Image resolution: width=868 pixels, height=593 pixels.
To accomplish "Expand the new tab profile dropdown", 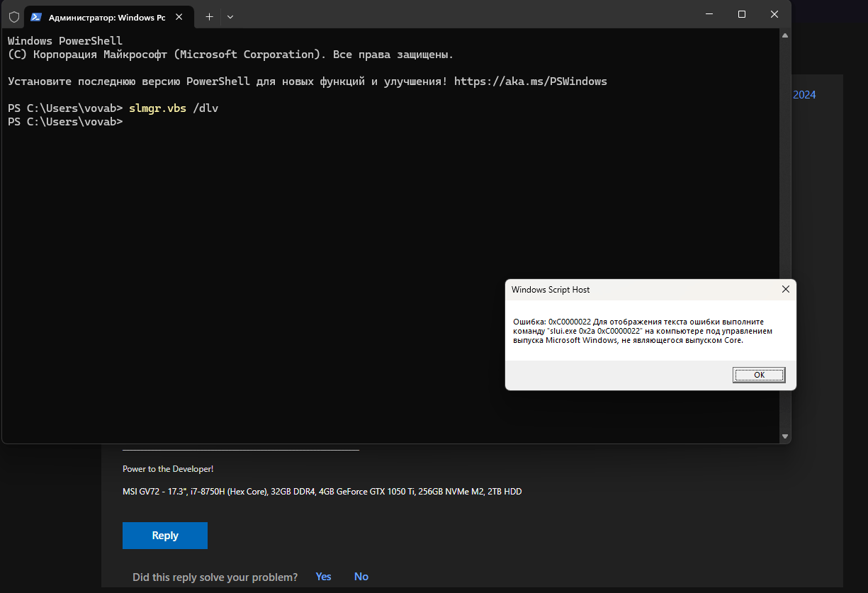I will [x=230, y=16].
